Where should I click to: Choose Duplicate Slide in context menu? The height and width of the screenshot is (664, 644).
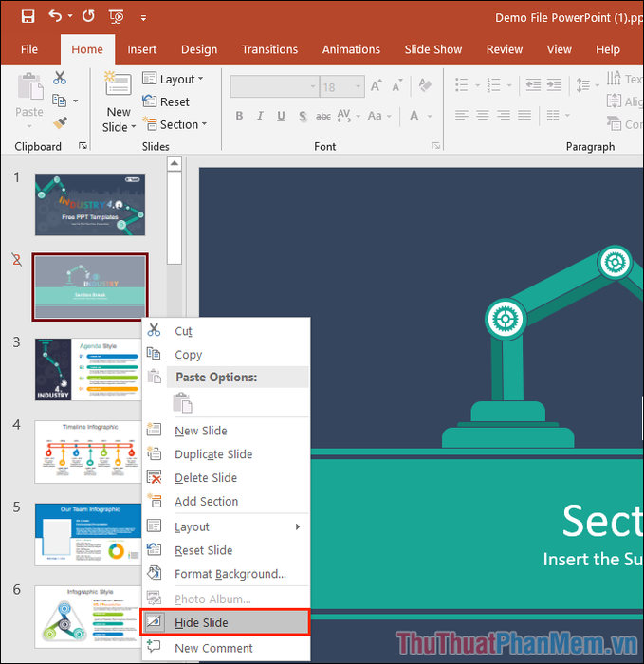point(226,454)
